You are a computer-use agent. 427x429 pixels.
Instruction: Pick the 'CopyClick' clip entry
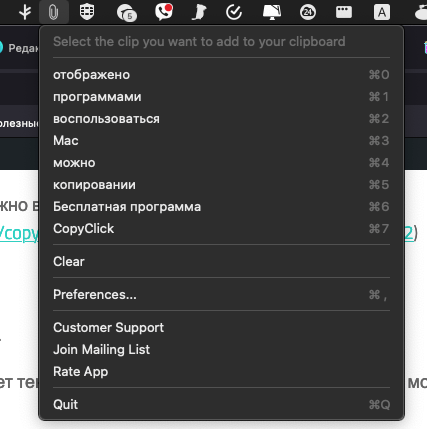(x=221, y=229)
